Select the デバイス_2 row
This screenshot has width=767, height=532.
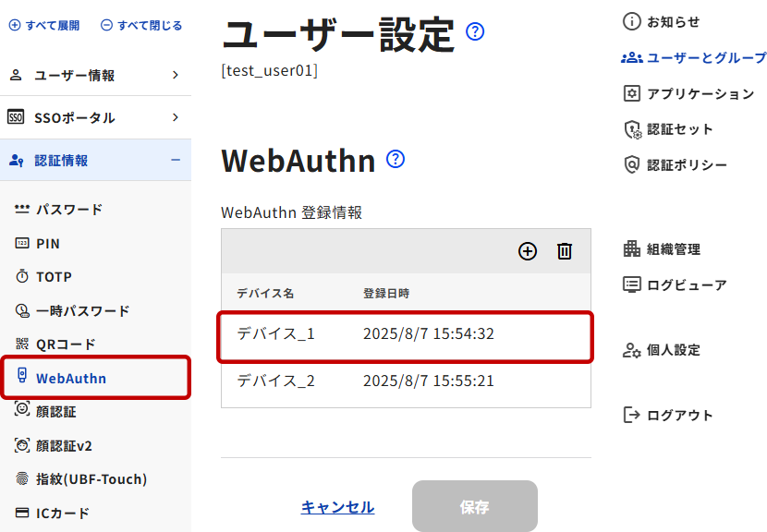click(406, 381)
